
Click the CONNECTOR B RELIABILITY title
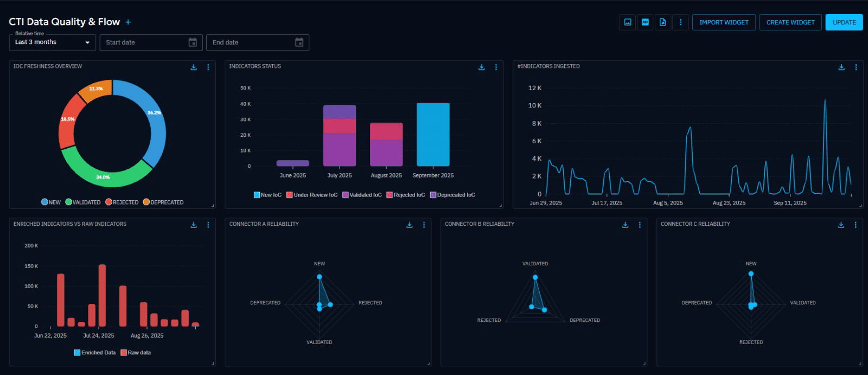[480, 224]
